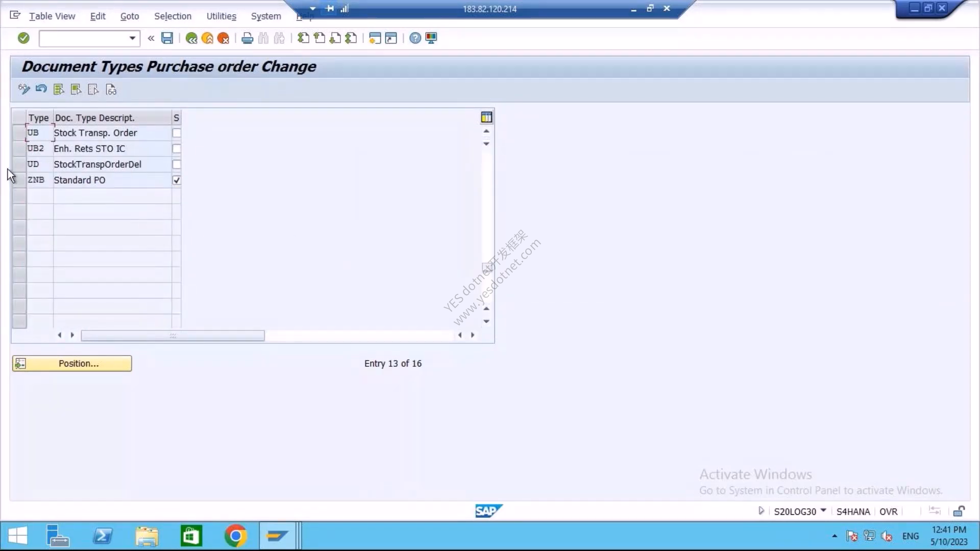Click the yellow Exit icon
This screenshot has height=551, width=980.
click(207, 38)
